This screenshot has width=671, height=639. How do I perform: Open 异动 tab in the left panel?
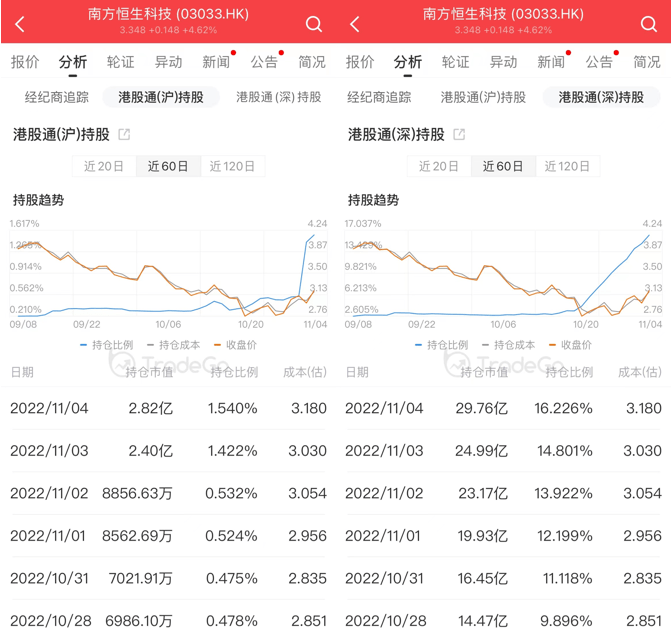tap(169, 62)
